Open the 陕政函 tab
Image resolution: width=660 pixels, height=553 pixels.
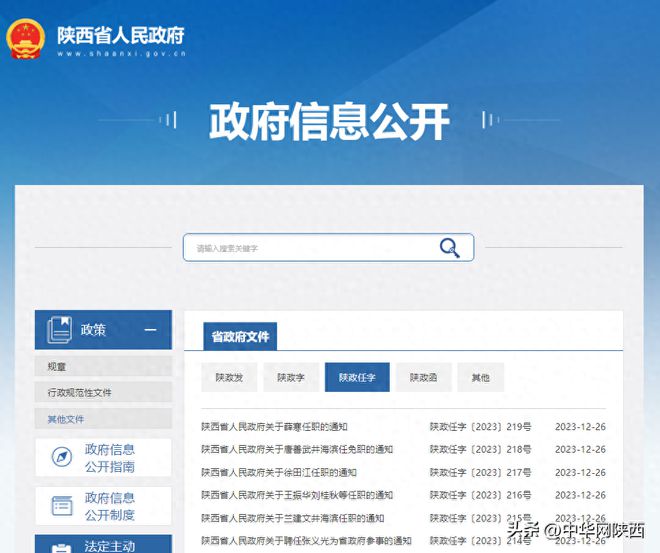(x=423, y=378)
